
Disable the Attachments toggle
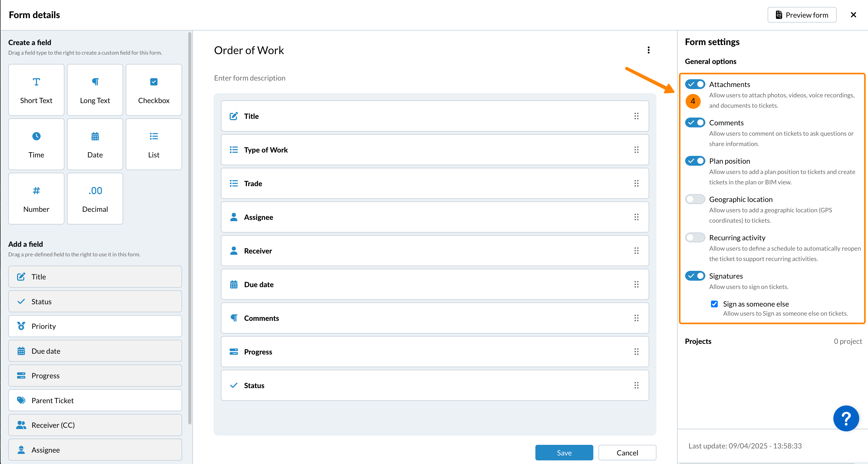click(x=694, y=84)
